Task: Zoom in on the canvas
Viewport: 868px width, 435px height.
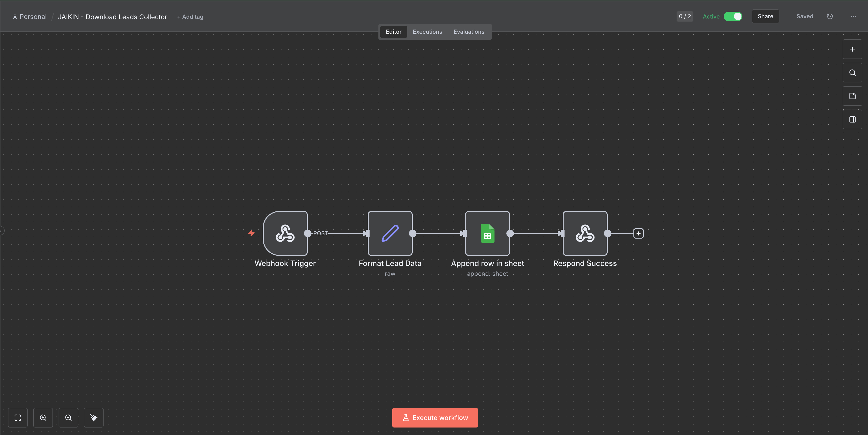Action: click(x=43, y=417)
